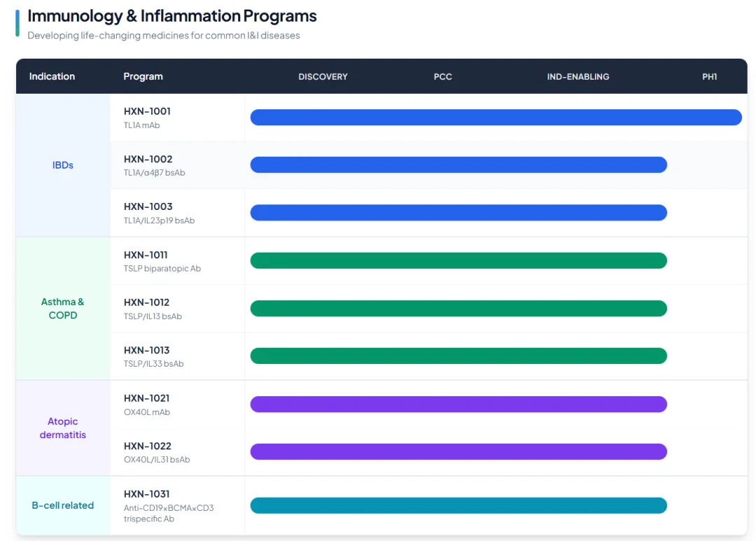Image resolution: width=756 pixels, height=541 pixels.
Task: Select the B-cell related indication cell
Action: point(63,505)
